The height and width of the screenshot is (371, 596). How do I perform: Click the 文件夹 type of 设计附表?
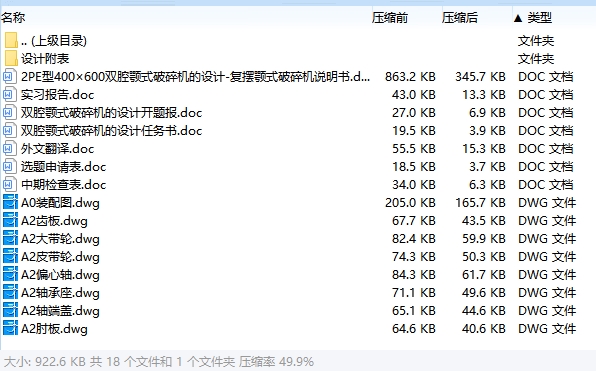click(x=536, y=59)
